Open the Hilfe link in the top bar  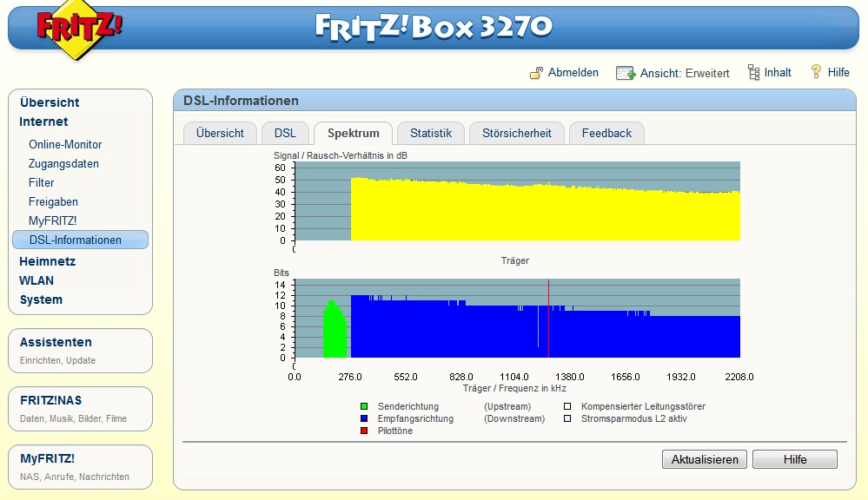pos(838,72)
